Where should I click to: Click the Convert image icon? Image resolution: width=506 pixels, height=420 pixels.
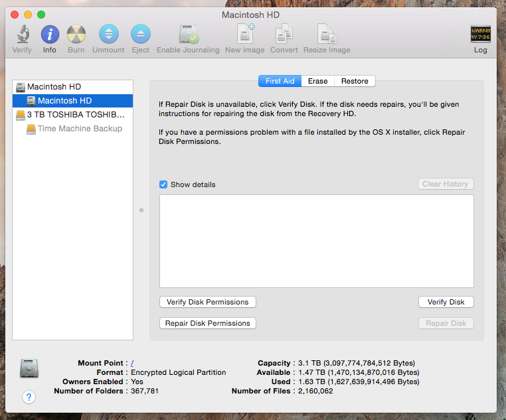click(x=284, y=34)
